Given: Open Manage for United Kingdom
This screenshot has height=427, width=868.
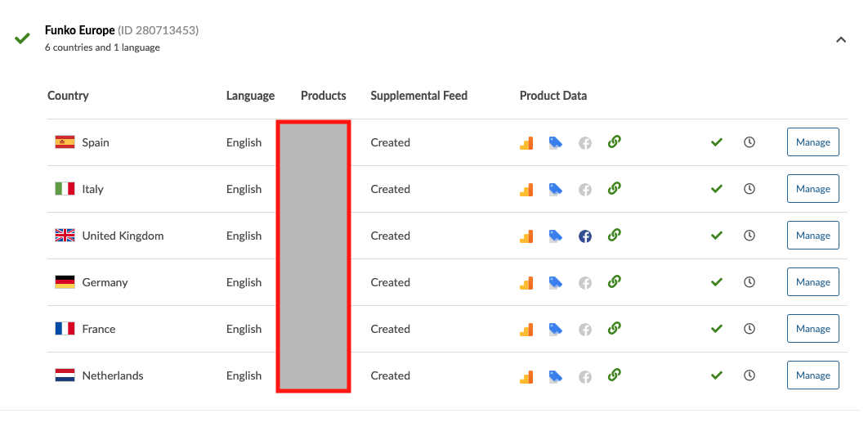Looking at the screenshot, I should point(812,236).
